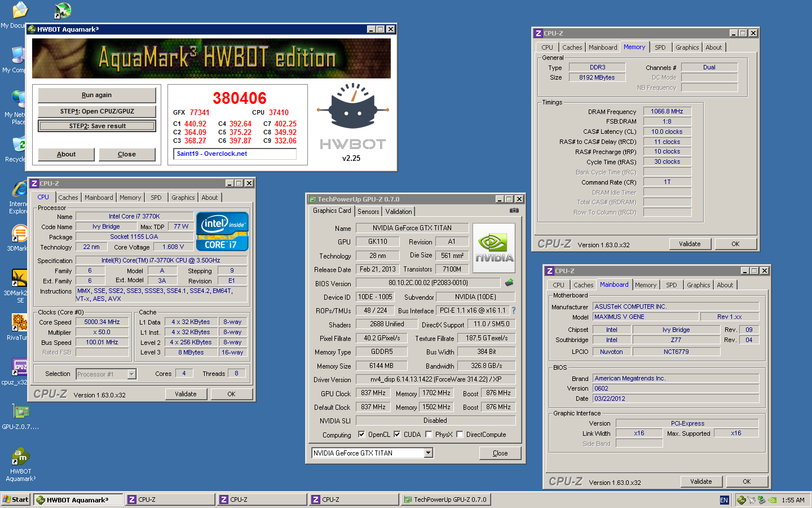This screenshot has width=812, height=508.
Task: Open My Network Places desktop icon
Action: click(x=19, y=100)
